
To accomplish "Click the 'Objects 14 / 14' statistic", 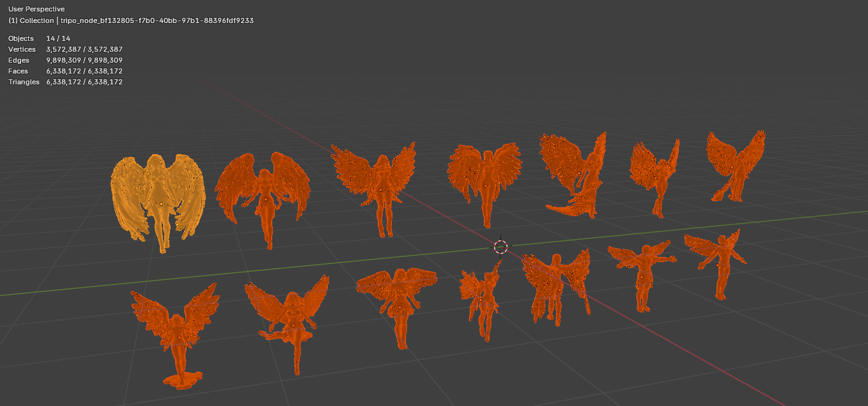I will 39,38.
